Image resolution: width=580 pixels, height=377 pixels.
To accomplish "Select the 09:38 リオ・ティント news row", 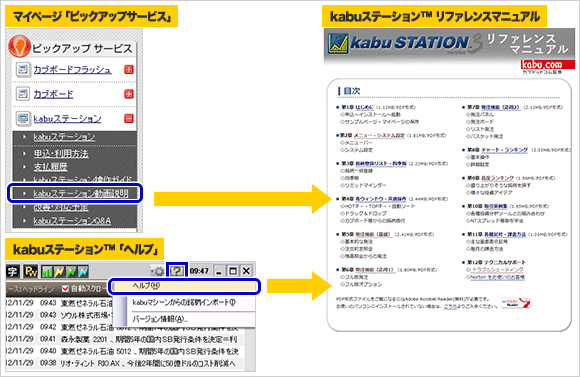I will [x=125, y=363].
